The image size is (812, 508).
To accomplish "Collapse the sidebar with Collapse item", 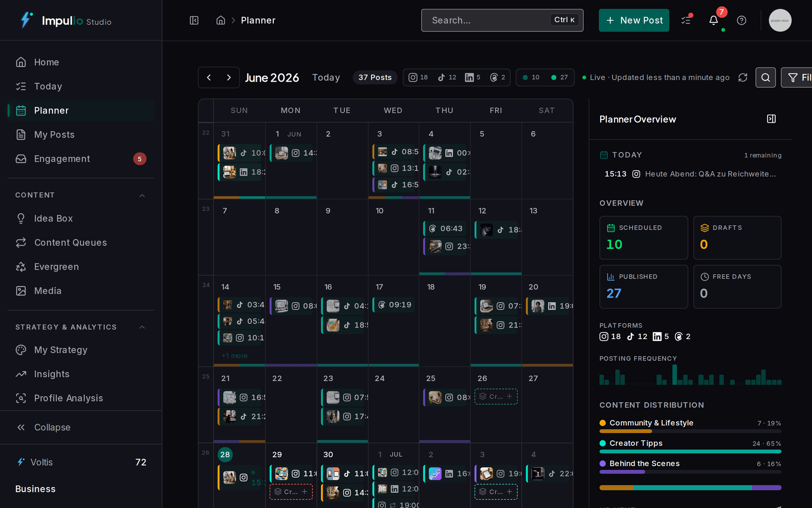I will click(x=81, y=427).
